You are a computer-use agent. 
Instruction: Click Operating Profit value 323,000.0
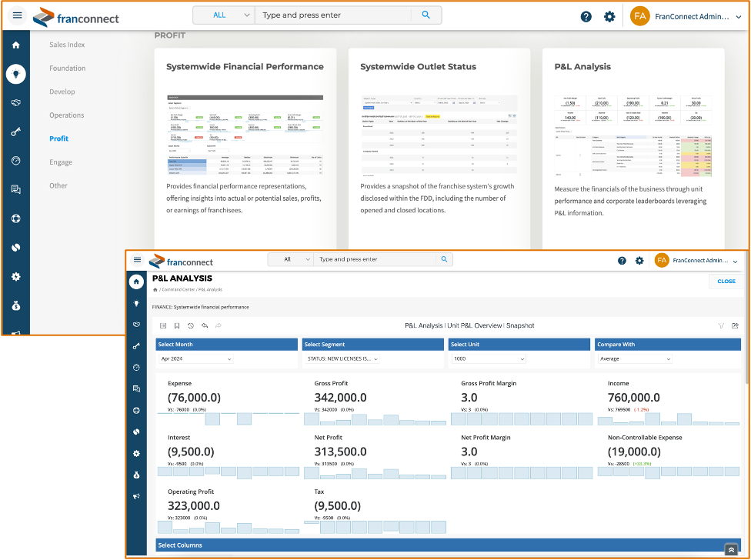(194, 506)
